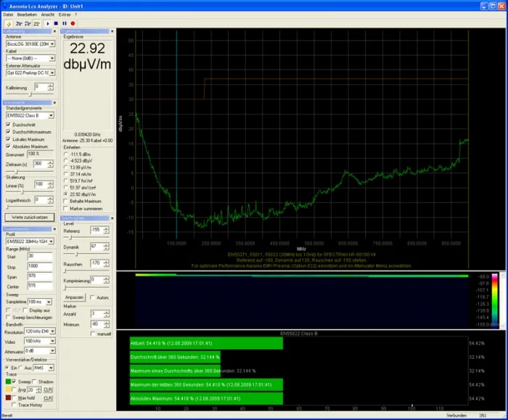The width and height of the screenshot is (508, 420).
Task: Close the Sweepbereich panel with its X
Action: coord(54,228)
